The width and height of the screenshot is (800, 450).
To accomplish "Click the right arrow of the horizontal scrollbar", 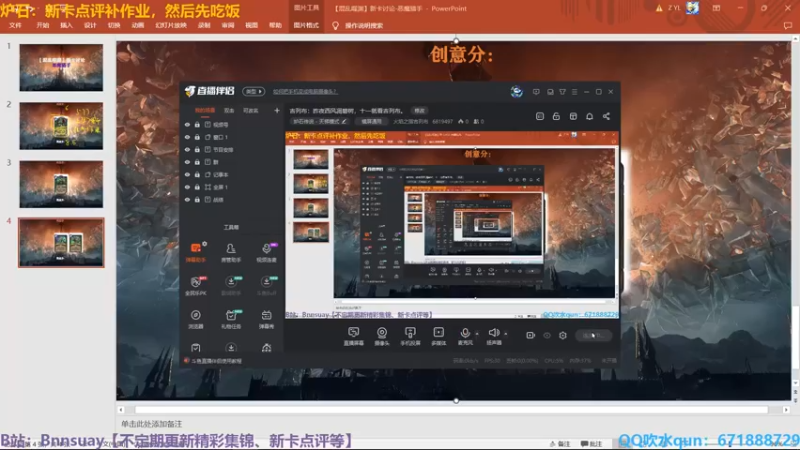I will [x=786, y=410].
